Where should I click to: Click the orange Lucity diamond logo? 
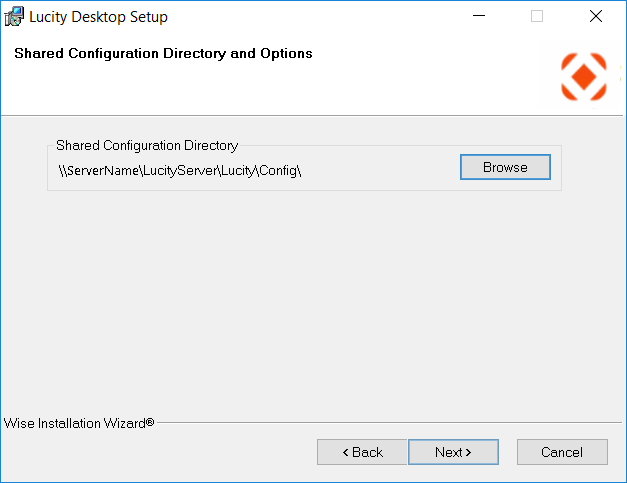583,77
